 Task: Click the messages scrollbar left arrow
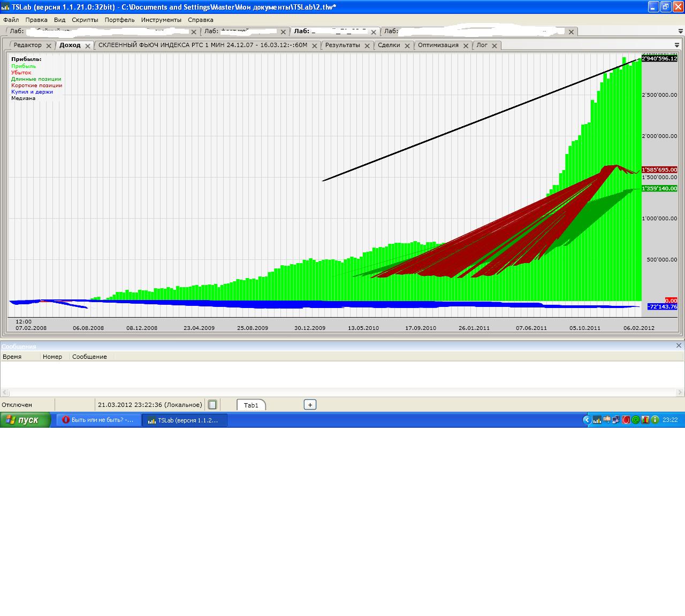[x=5, y=392]
